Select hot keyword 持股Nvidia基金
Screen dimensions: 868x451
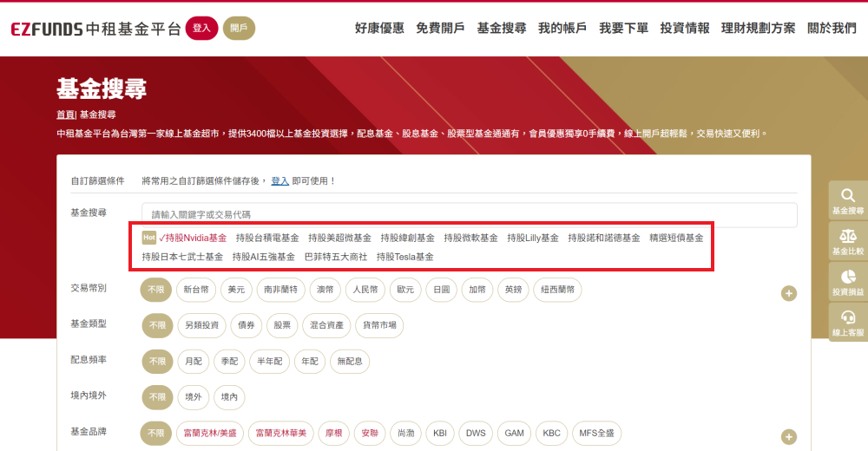[x=193, y=238]
